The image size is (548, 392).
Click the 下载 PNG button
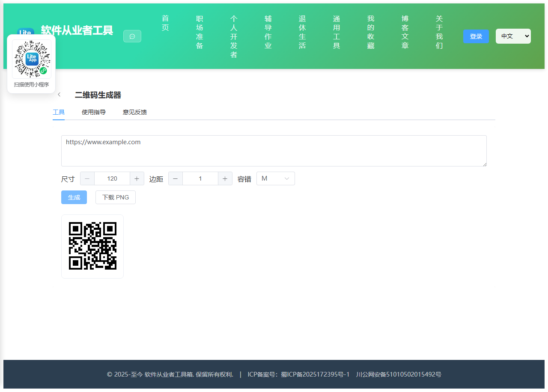(116, 197)
